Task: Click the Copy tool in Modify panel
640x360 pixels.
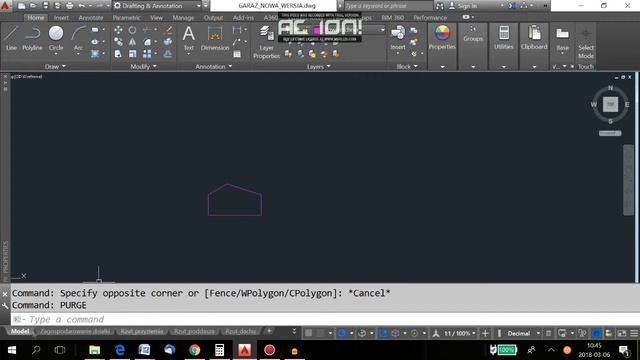Action: pos(118,42)
